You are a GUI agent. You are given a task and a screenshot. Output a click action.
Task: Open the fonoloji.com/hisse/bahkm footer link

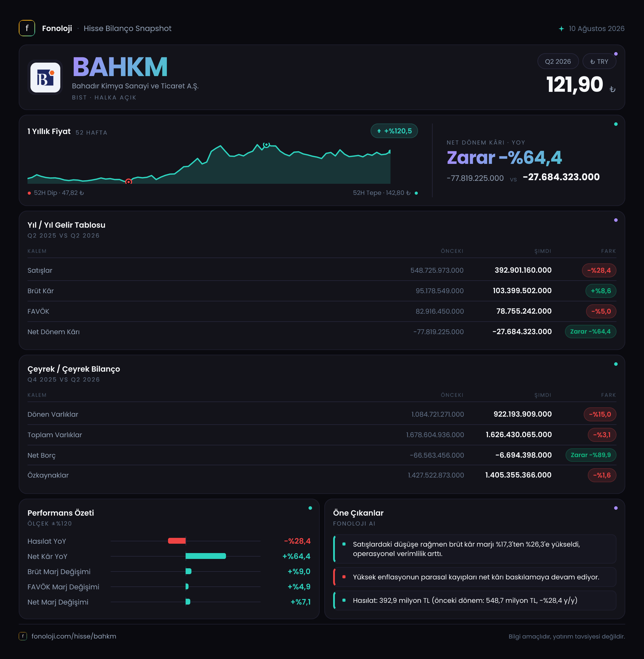pos(74,636)
